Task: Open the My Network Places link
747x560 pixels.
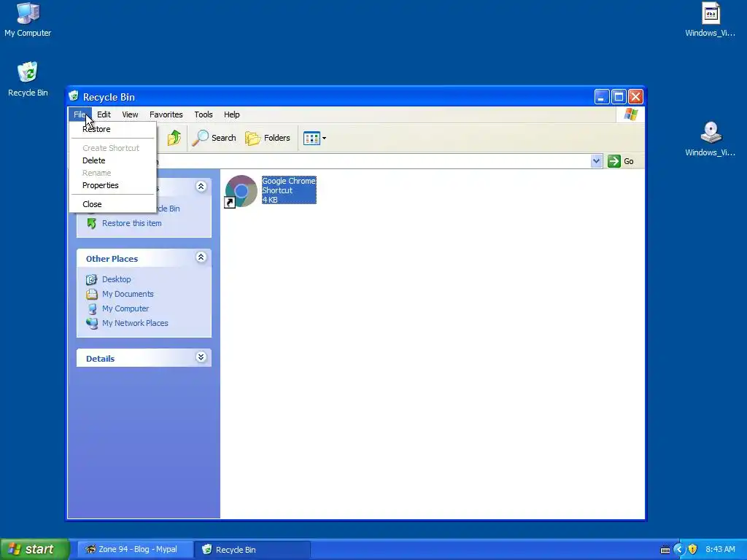Action: [135, 323]
